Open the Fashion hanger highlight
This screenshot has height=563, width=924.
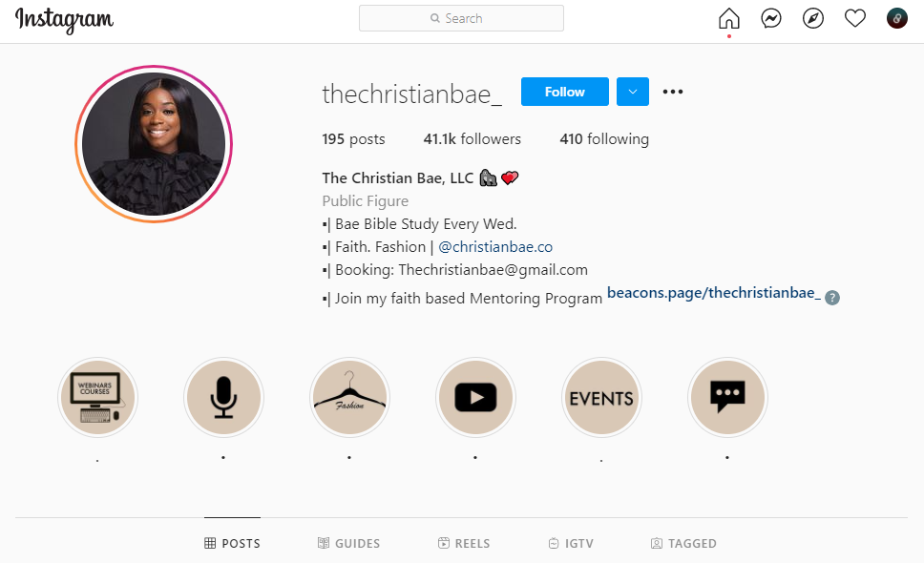coord(349,398)
